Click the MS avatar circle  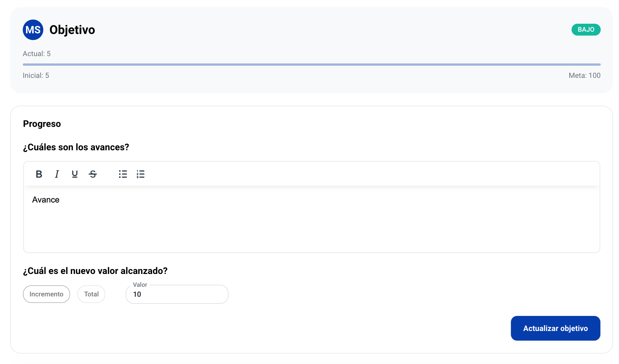33,30
